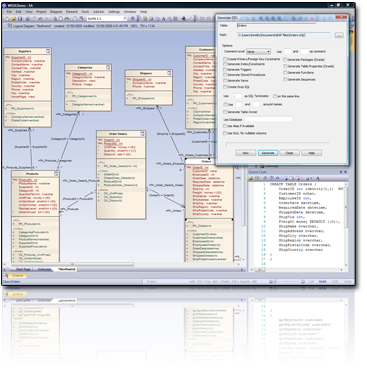Open the Comment Level dropdown
The height and width of the screenshot is (368, 367).
pos(258,52)
